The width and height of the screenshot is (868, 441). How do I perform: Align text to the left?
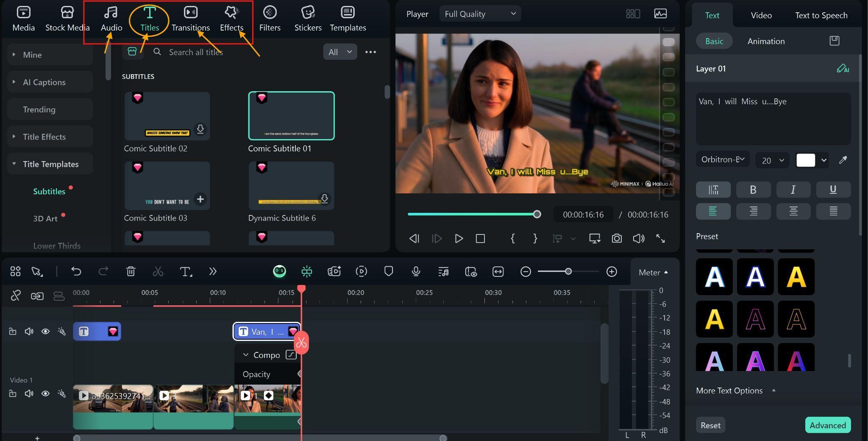click(x=713, y=211)
